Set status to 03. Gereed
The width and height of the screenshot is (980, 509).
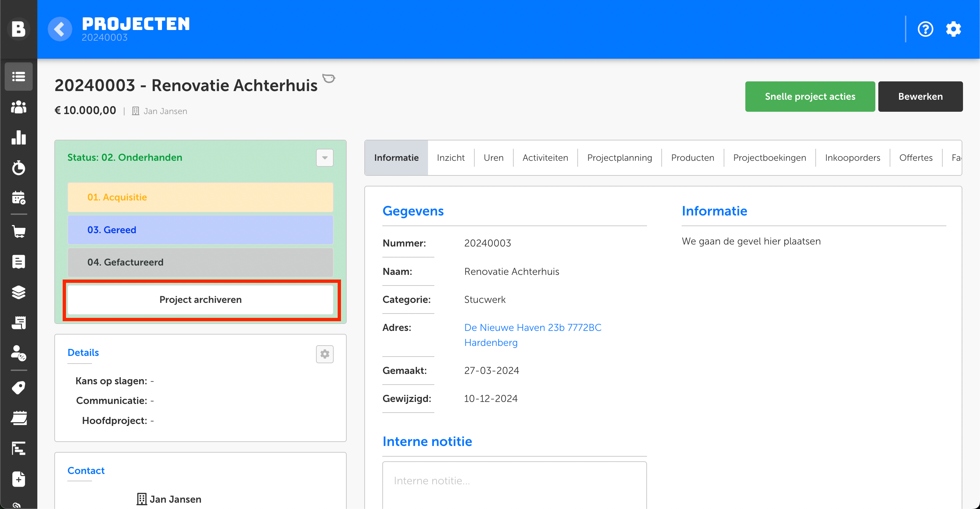coord(200,230)
